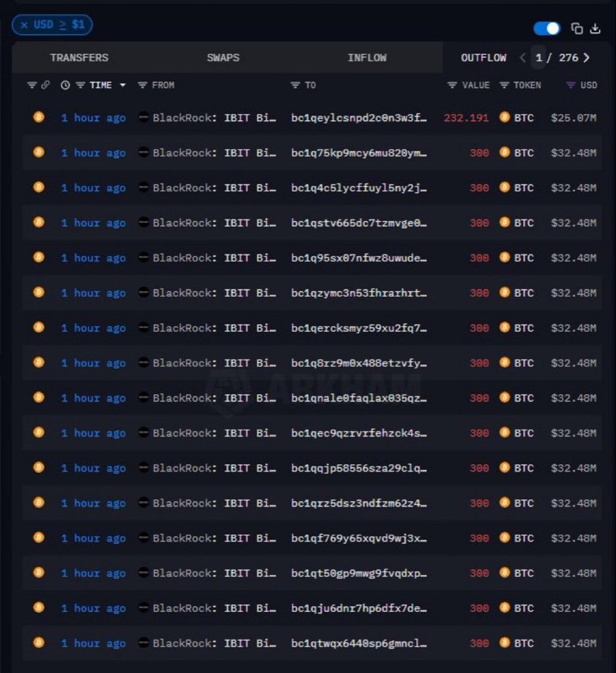Open time link for bc1qtwqx6440sp6gmncl row
The image size is (616, 673).
point(93,643)
